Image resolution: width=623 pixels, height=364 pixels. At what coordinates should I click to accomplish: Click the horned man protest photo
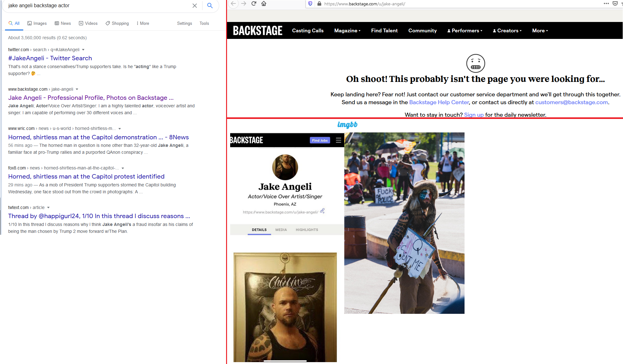404,223
